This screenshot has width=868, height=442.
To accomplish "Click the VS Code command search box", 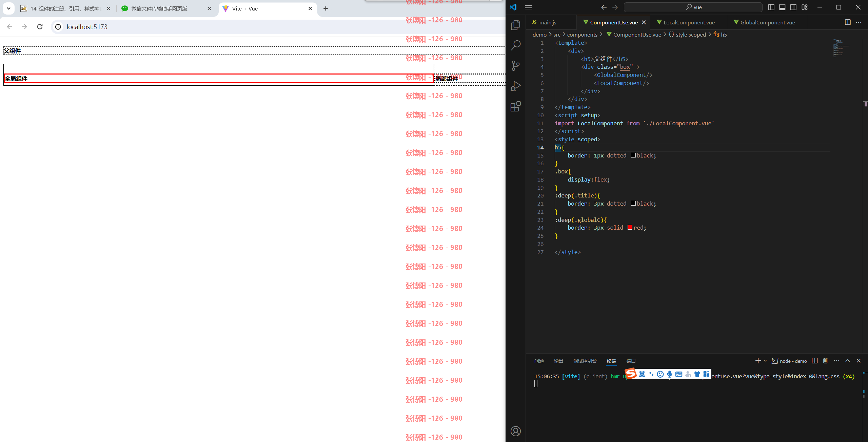I will coord(693,7).
